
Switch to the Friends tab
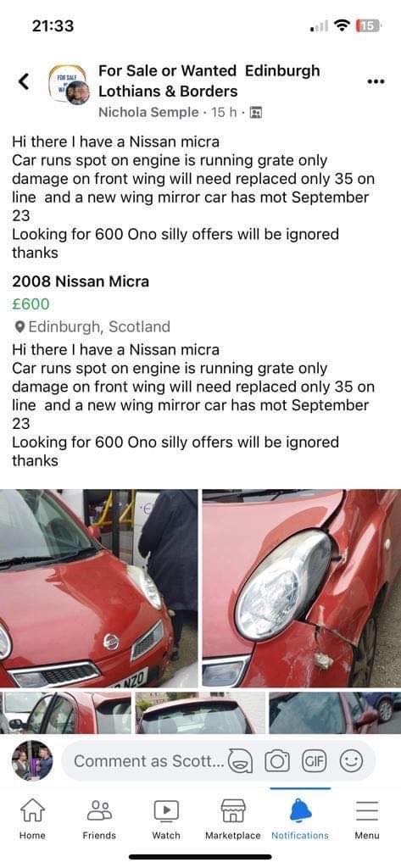99,820
